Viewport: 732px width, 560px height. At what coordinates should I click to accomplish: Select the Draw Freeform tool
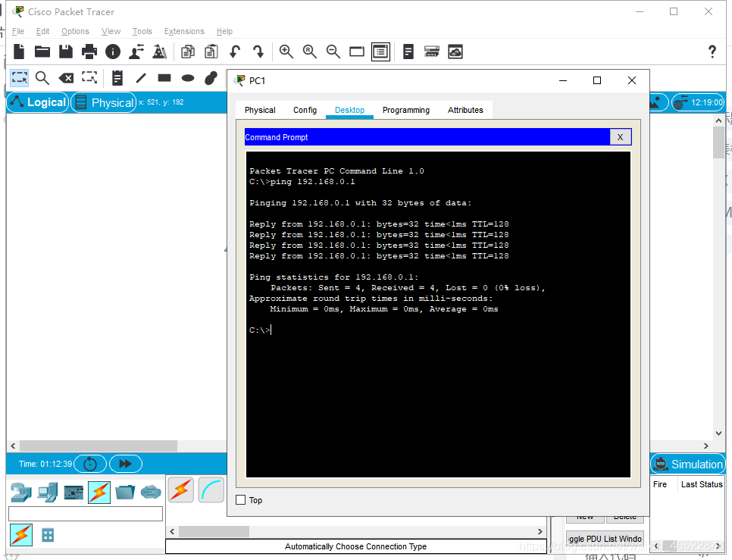point(211,78)
